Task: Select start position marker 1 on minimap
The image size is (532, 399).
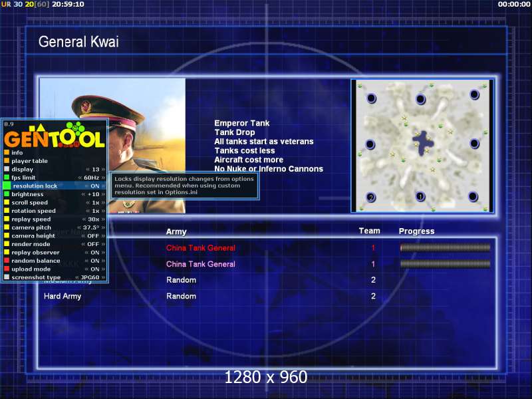Action: pos(420,196)
